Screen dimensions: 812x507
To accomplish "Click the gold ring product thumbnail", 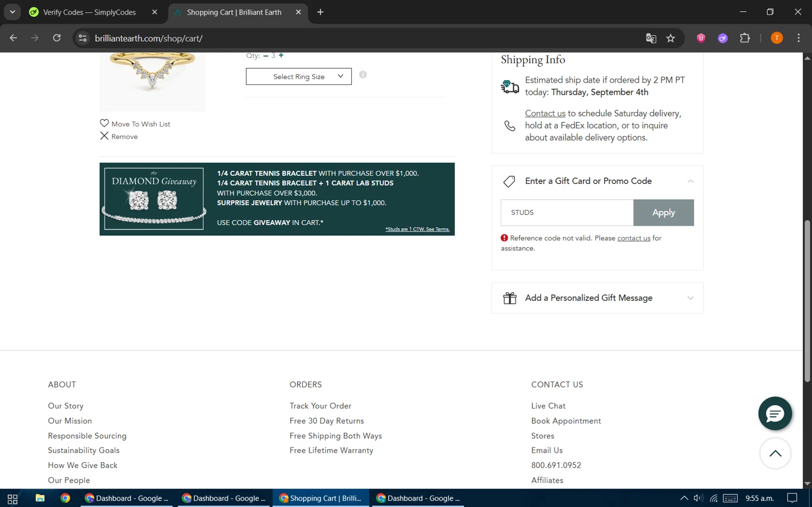I will (153, 82).
